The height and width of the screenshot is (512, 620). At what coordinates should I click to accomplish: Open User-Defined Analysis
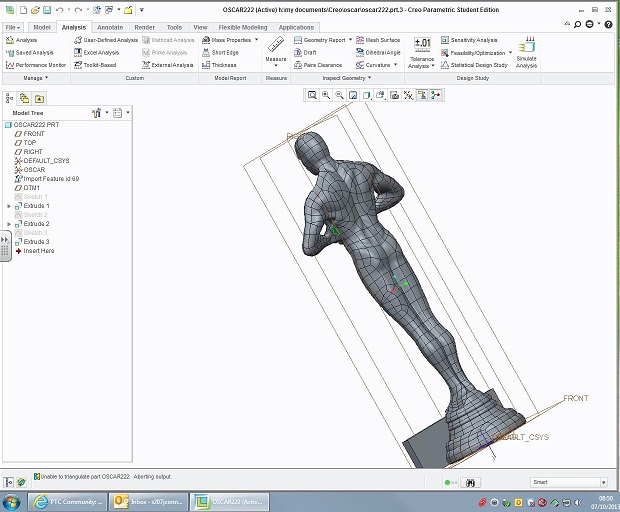point(106,40)
